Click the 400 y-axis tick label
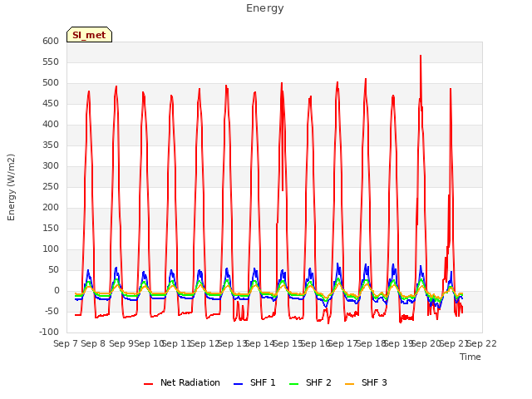The image size is (532, 399). [51, 124]
